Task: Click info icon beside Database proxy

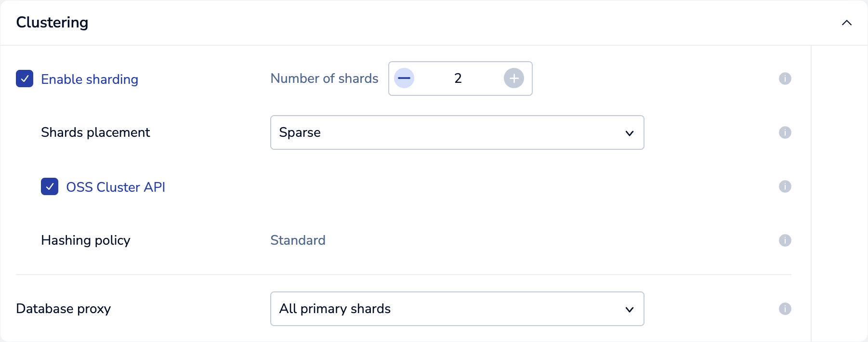Action: (785, 309)
